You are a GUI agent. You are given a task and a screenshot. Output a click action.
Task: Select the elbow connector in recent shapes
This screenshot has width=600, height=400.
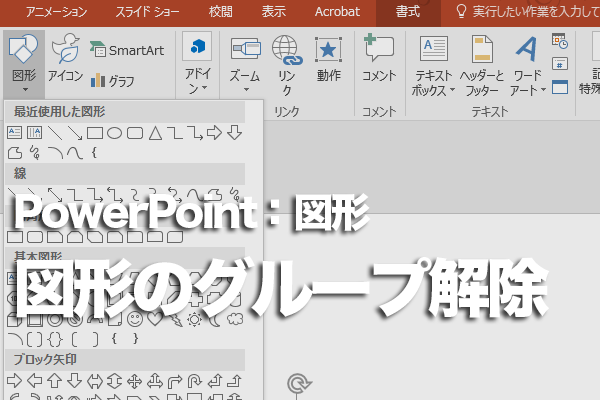175,133
